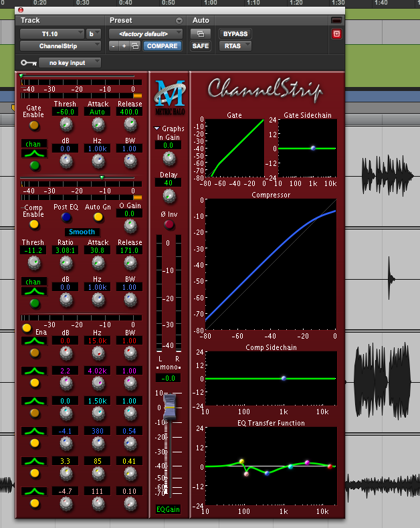Click the Auto window configuration icon
This screenshot has width=420, height=528.
[x=201, y=34]
